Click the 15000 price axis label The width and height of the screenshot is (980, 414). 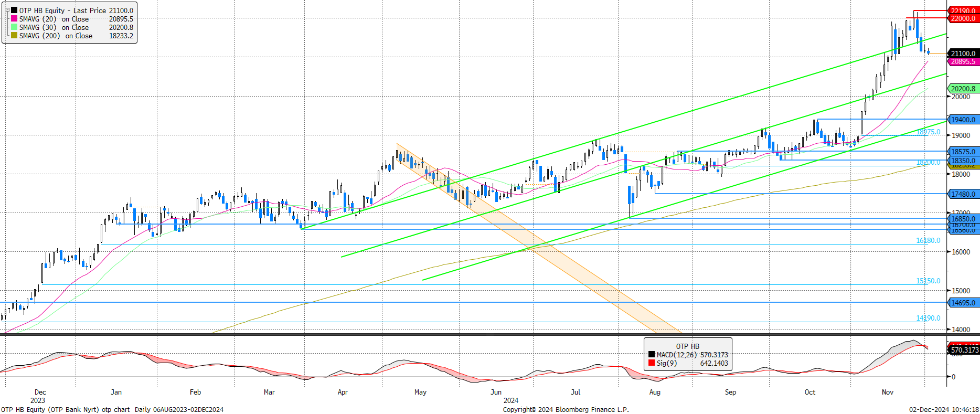pyautogui.click(x=961, y=291)
